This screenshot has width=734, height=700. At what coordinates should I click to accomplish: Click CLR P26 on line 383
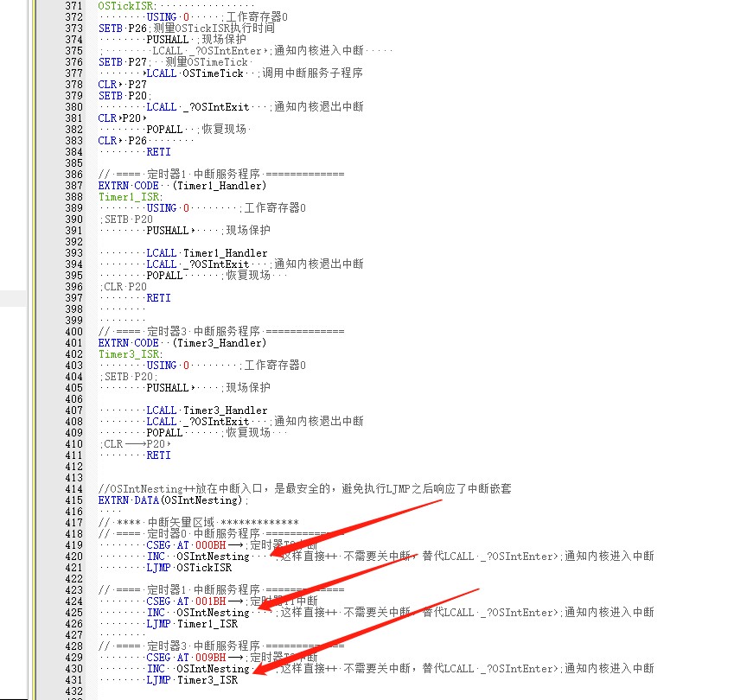(x=122, y=141)
